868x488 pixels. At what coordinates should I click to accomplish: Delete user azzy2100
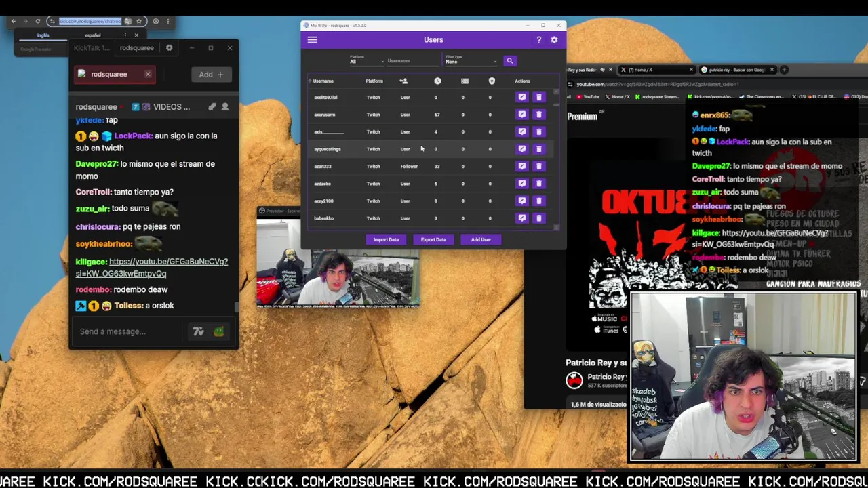tap(538, 201)
